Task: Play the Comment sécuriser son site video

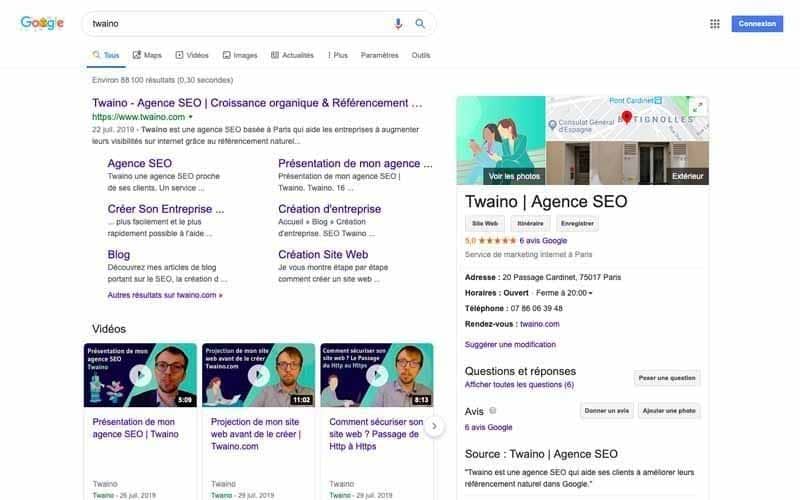Action: tap(377, 375)
